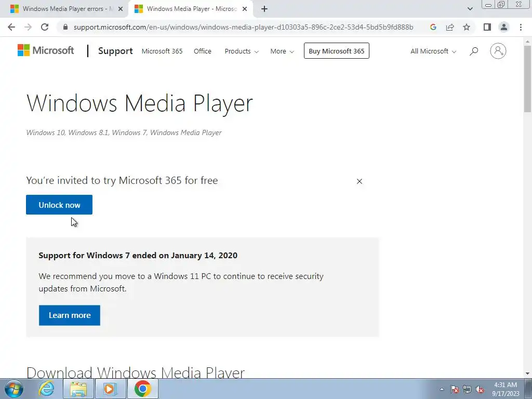Click the Learn more button
This screenshot has height=399, width=532.
click(x=69, y=315)
